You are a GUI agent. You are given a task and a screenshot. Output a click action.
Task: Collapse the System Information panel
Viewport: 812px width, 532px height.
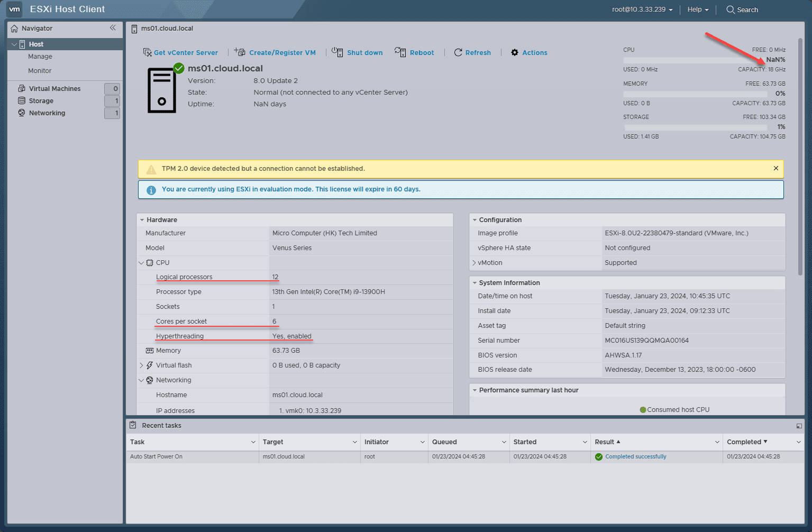(475, 283)
